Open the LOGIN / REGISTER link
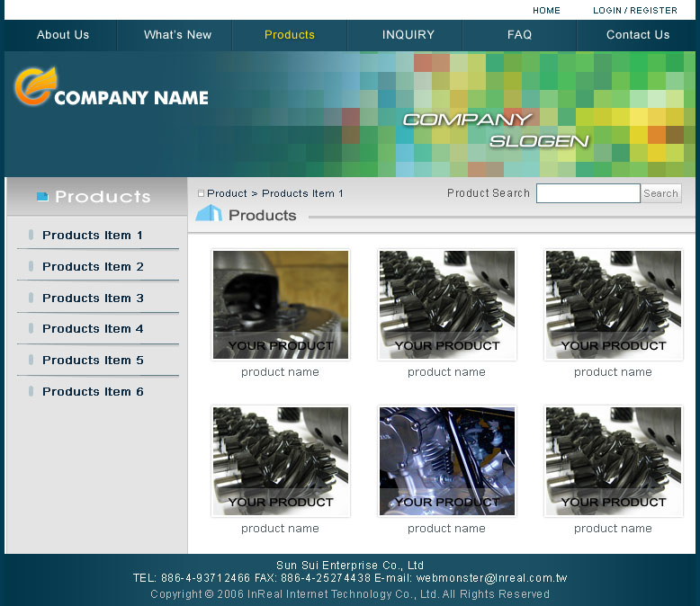 (634, 11)
